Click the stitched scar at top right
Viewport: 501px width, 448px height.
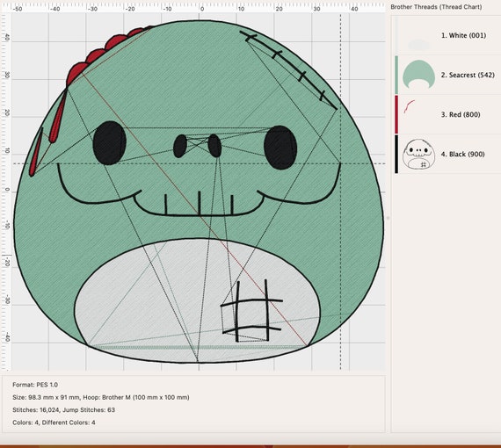(x=288, y=69)
